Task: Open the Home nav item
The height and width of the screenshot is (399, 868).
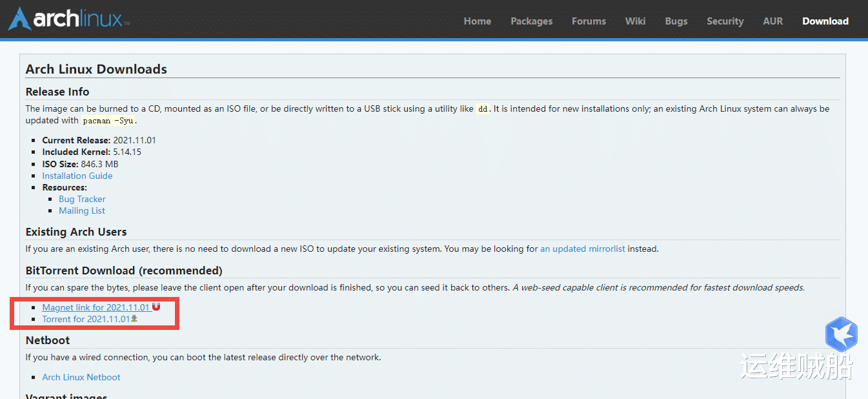Action: pos(478,21)
